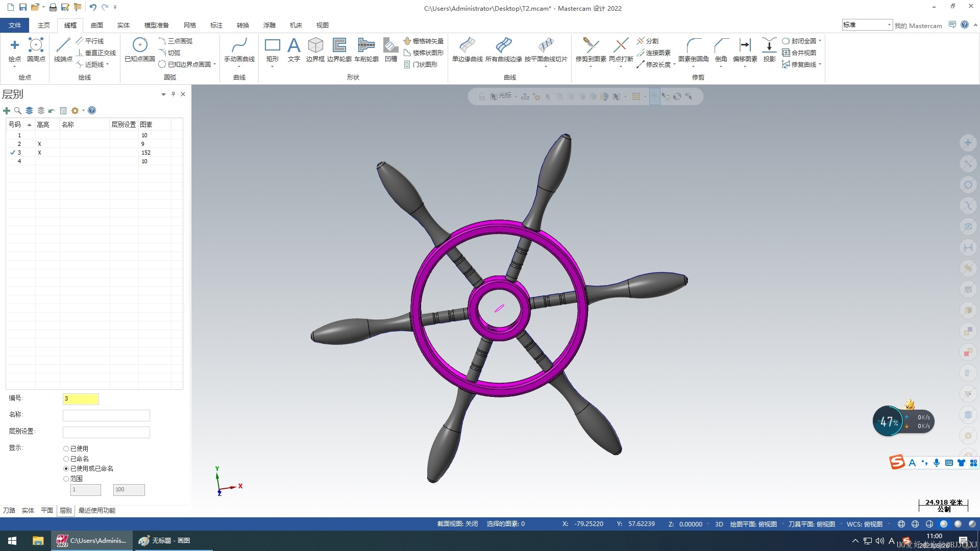Screen dimensions: 980x551
Task: Click the 层别设置 input field
Action: (x=106, y=432)
